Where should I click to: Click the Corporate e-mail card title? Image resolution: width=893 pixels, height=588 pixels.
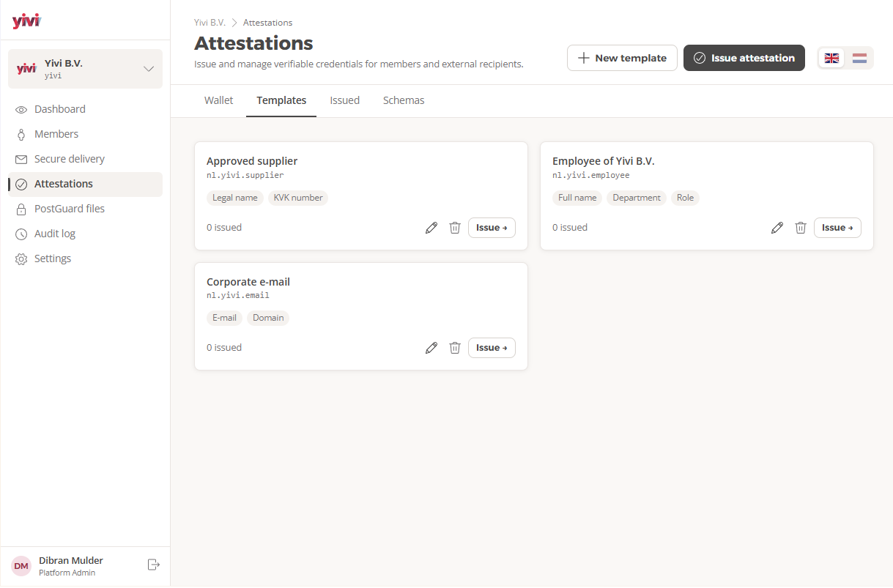(248, 282)
